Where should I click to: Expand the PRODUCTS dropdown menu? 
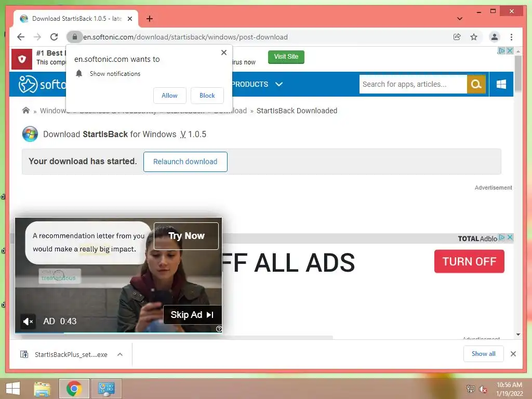pyautogui.click(x=257, y=84)
